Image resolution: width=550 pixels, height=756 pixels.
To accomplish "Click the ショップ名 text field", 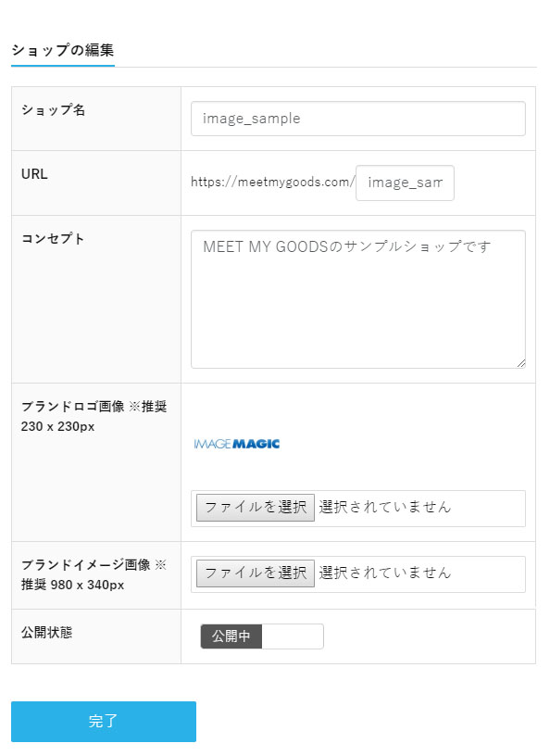I will [357, 119].
